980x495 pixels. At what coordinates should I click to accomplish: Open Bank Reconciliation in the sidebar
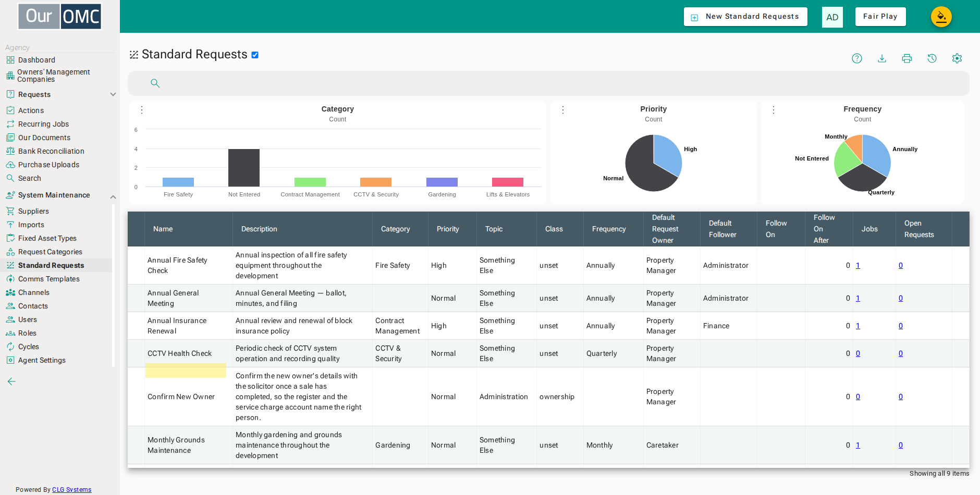click(51, 151)
